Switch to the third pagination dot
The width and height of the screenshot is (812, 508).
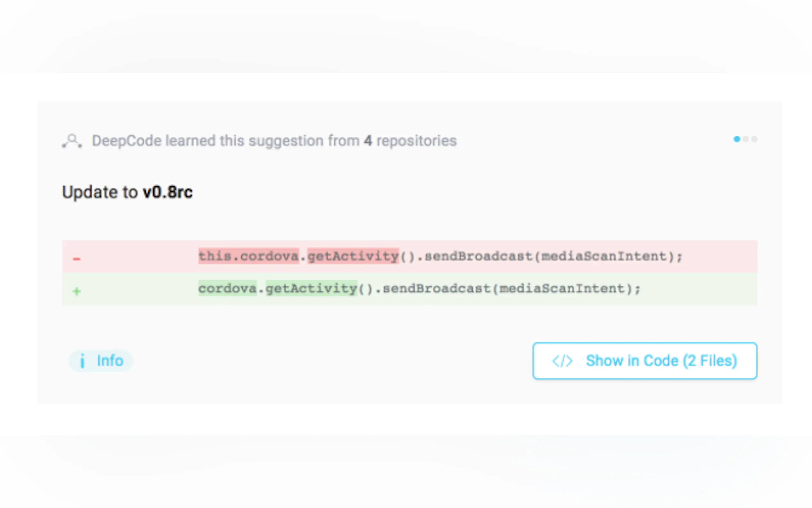coord(754,139)
